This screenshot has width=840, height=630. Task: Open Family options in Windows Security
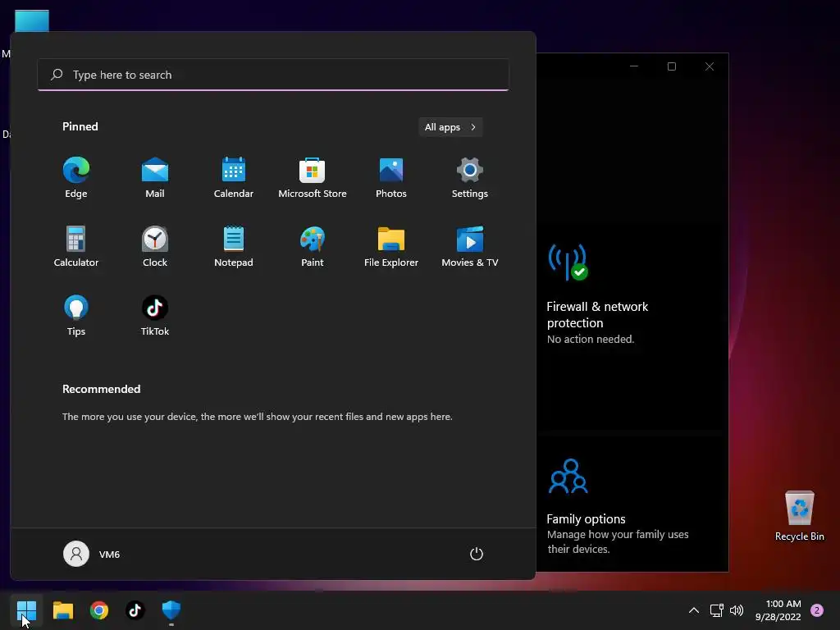point(586,519)
